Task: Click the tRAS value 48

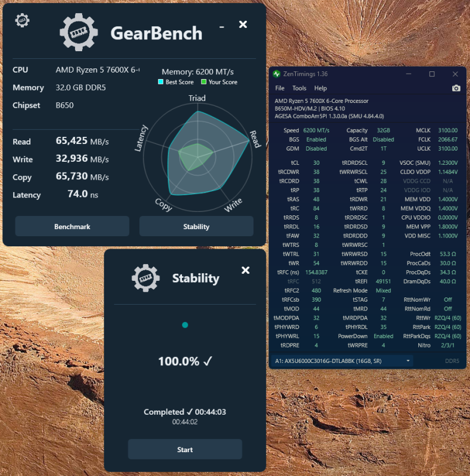Action: pos(316,199)
